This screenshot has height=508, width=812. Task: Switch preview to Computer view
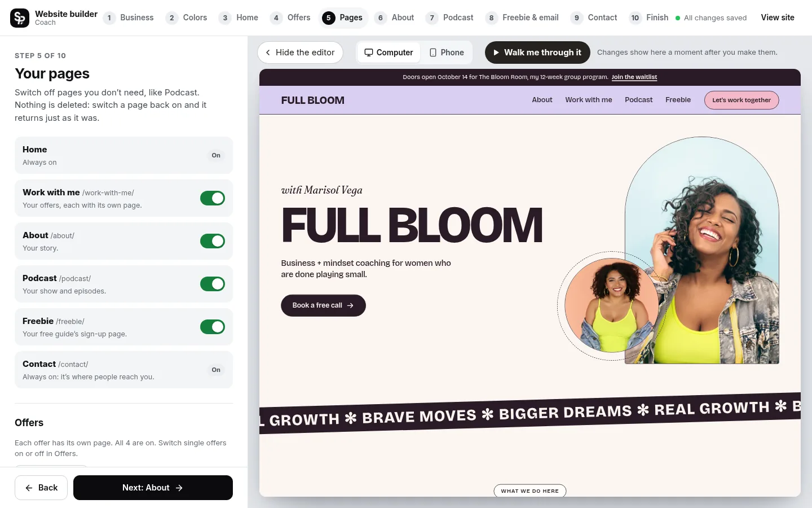[x=389, y=52]
